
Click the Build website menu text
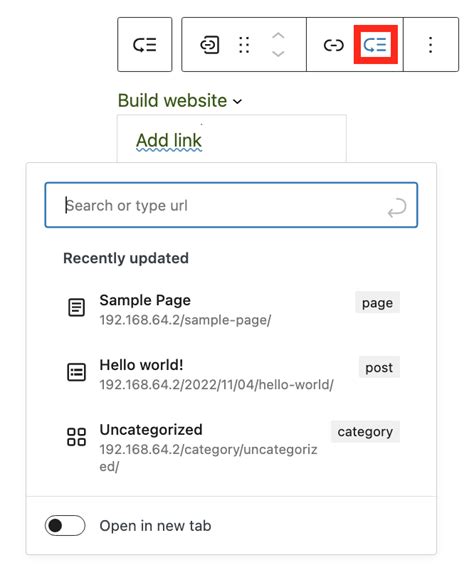[x=172, y=101]
